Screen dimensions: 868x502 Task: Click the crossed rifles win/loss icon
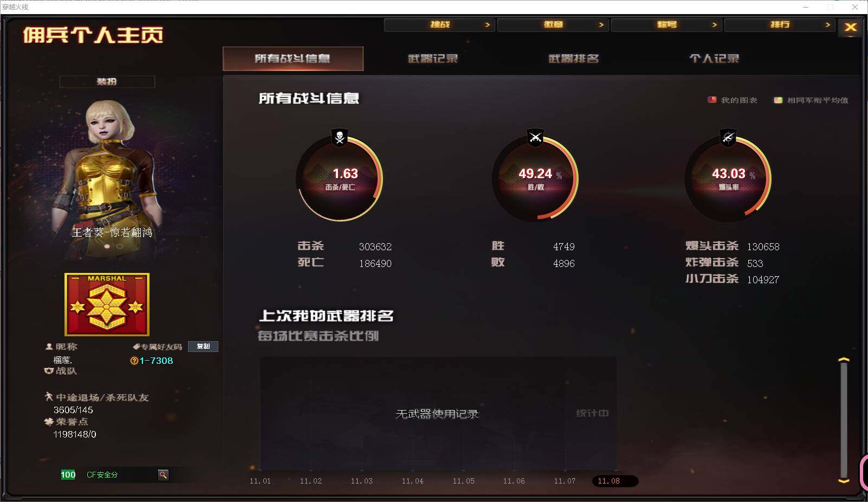[x=535, y=138]
